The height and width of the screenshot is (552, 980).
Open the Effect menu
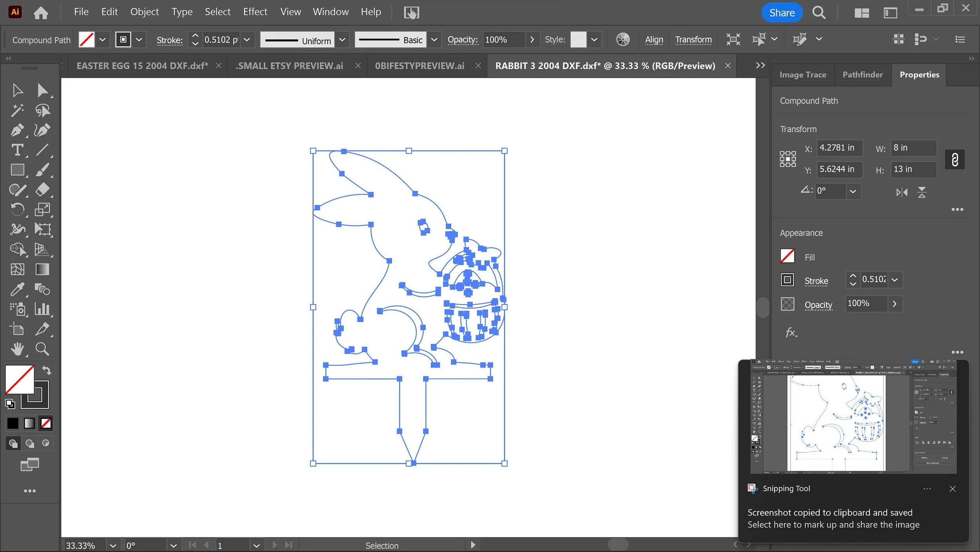tap(255, 12)
